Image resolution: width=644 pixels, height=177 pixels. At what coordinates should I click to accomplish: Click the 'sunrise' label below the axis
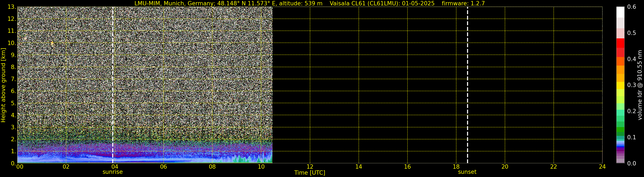click(112, 172)
